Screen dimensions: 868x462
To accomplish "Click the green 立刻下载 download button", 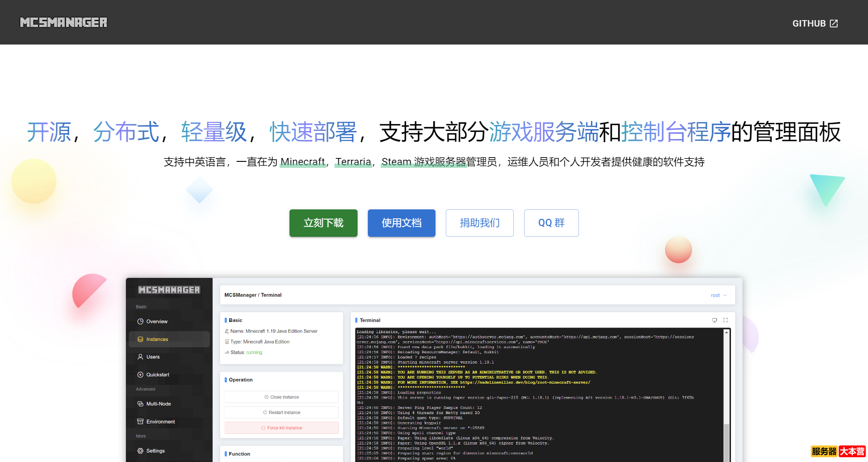I will click(323, 223).
